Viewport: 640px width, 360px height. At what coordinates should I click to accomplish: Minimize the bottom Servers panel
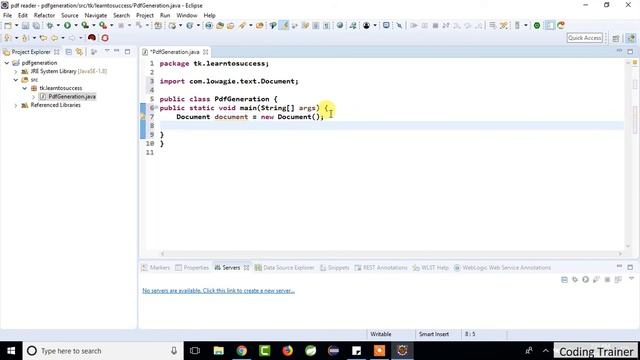(x=619, y=267)
